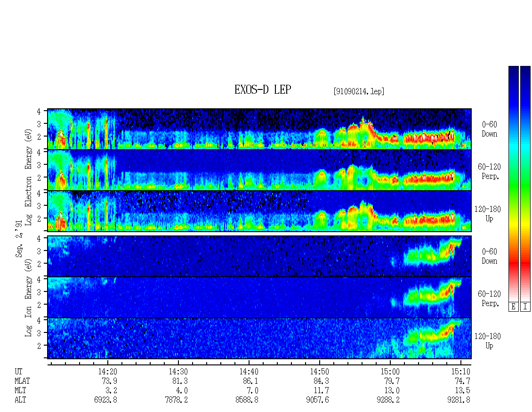Click the Log Ion Energy (eV) axis label
This screenshot has height=412, width=532.
point(29,298)
